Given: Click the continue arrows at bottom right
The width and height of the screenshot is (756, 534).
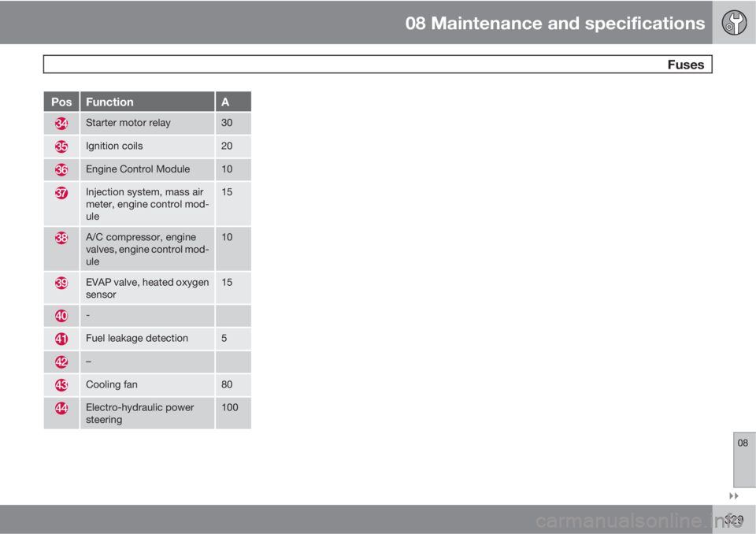Looking at the screenshot, I should tap(734, 495).
